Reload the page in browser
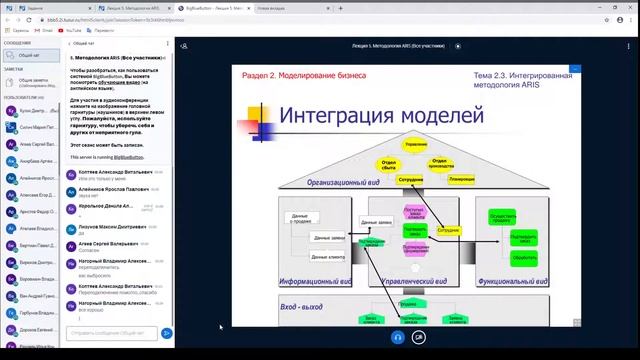 pyautogui.click(x=29, y=20)
